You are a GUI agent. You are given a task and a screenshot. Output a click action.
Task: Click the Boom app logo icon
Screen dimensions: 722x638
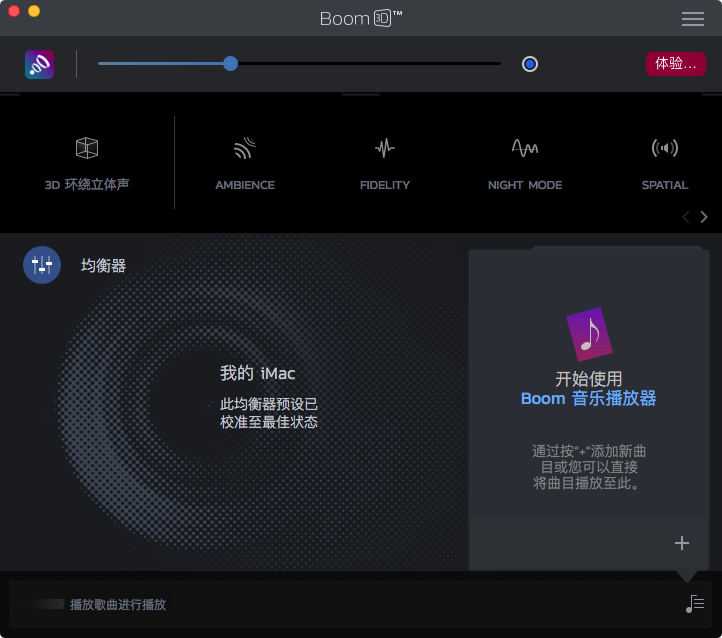pyautogui.click(x=40, y=64)
